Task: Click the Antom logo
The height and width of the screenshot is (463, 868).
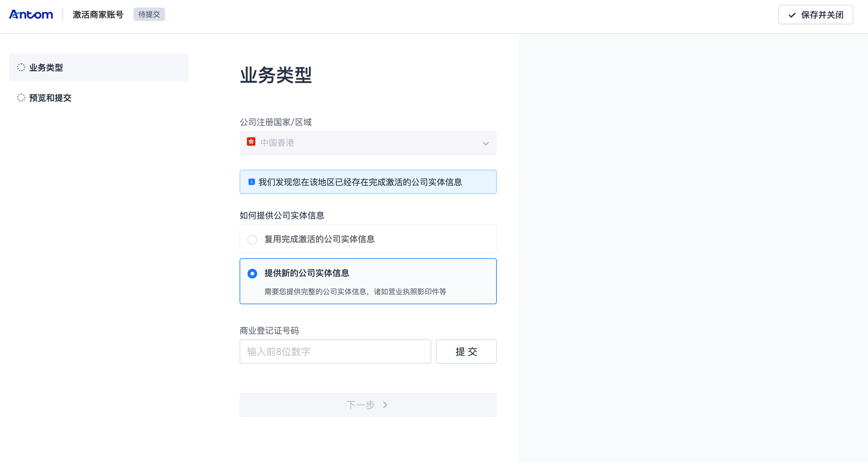Action: click(31, 15)
